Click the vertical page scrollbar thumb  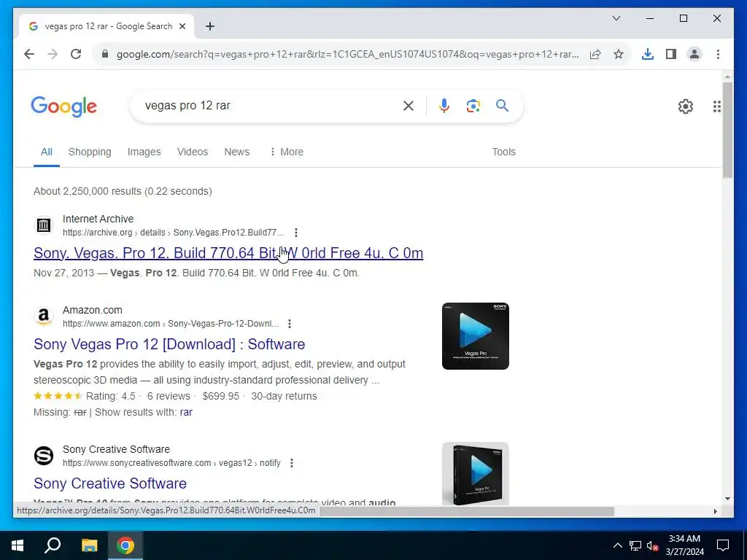(x=727, y=130)
